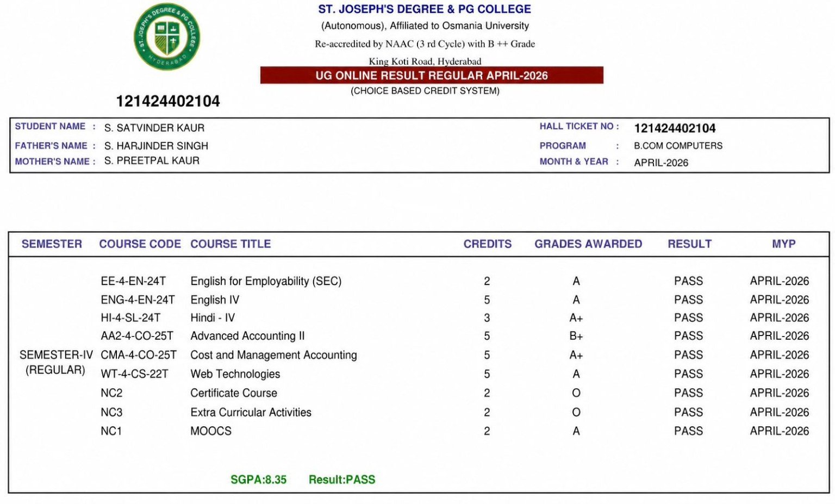This screenshot has height=504, width=835.
Task: Click the COURSE TITLE column header
Action: (x=230, y=244)
